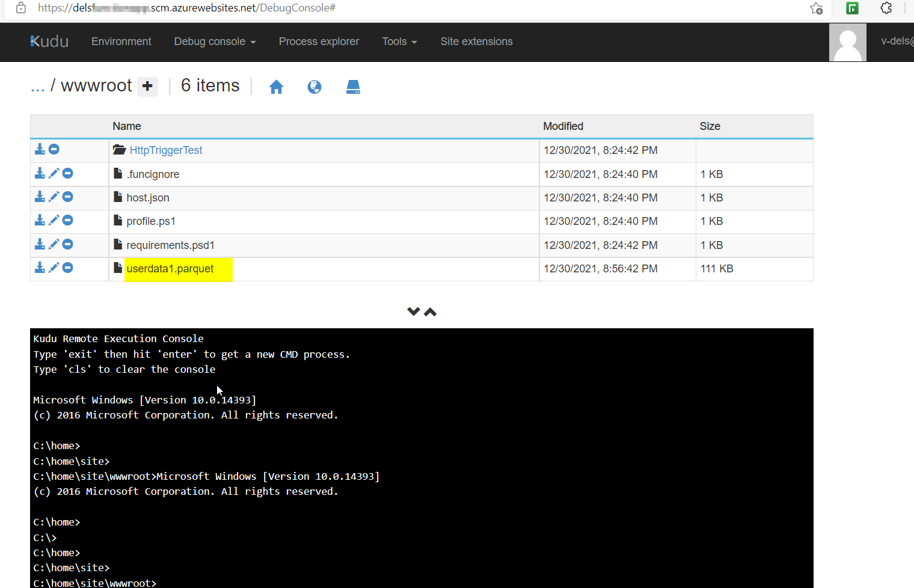Delete the .funcignore file
This screenshot has width=914, height=588.
click(68, 173)
